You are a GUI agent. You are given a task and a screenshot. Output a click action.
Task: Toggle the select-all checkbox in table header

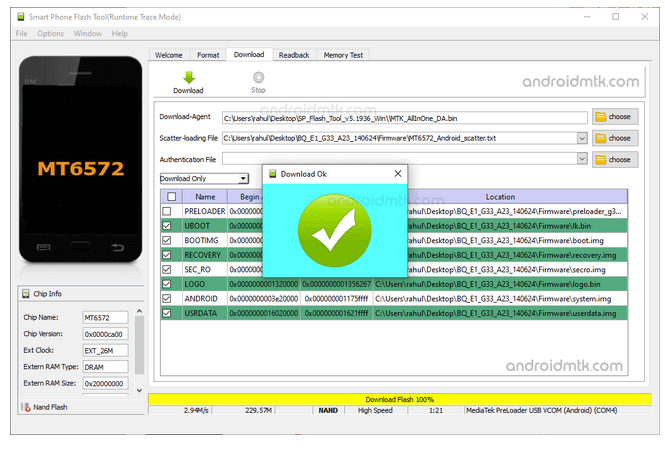click(x=171, y=197)
